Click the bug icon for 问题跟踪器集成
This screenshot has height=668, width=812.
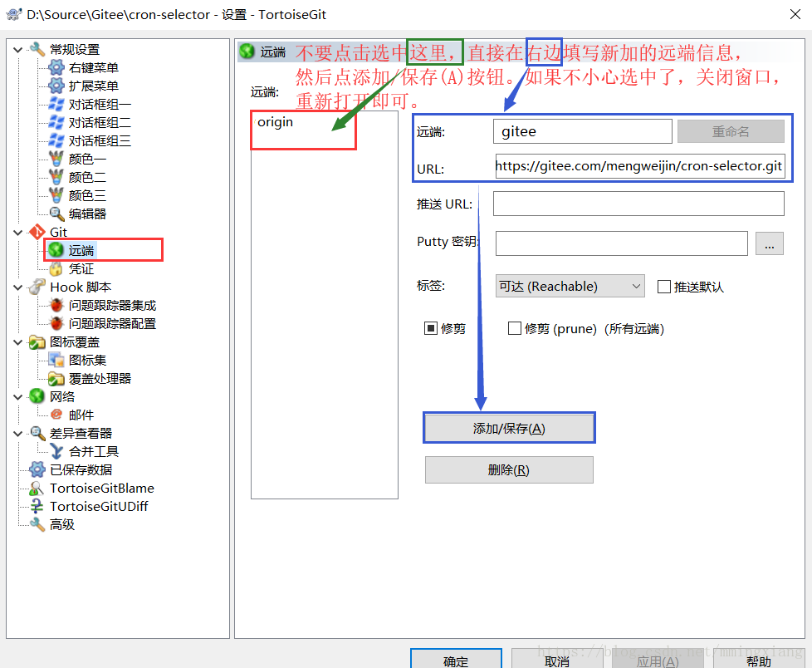(x=56, y=305)
